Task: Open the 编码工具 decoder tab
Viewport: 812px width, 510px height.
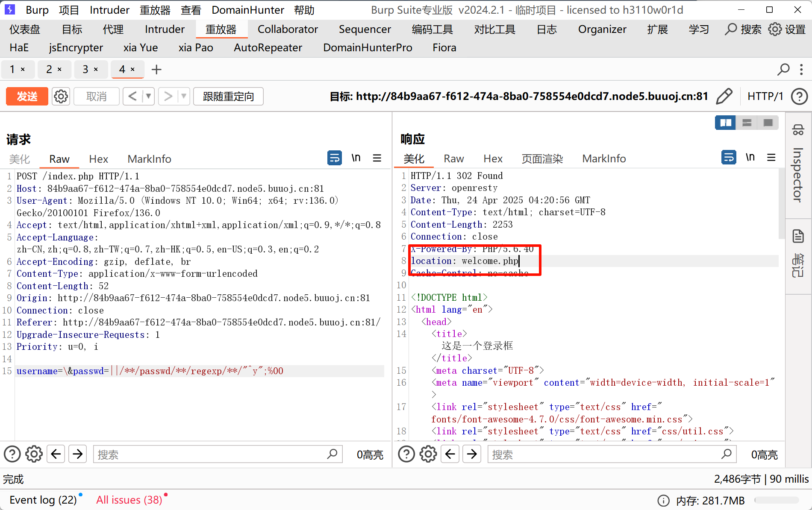Action: tap(432, 29)
